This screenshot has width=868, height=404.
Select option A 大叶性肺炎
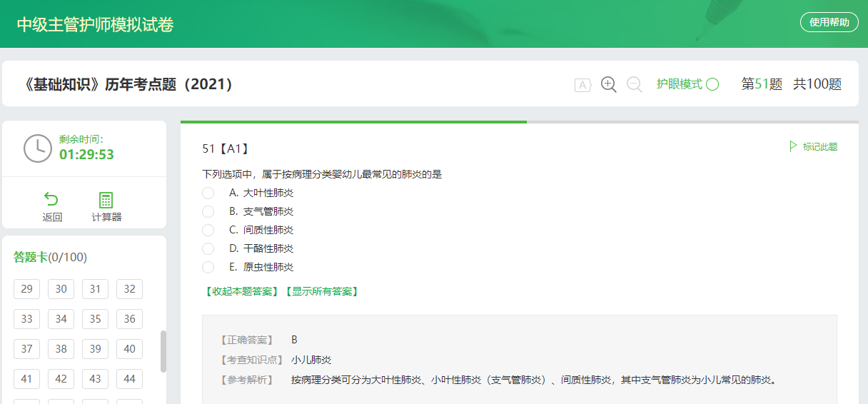point(208,193)
